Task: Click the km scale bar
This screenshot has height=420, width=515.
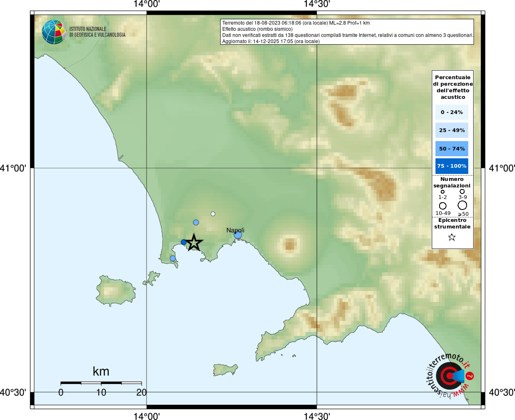Action: coord(101,383)
